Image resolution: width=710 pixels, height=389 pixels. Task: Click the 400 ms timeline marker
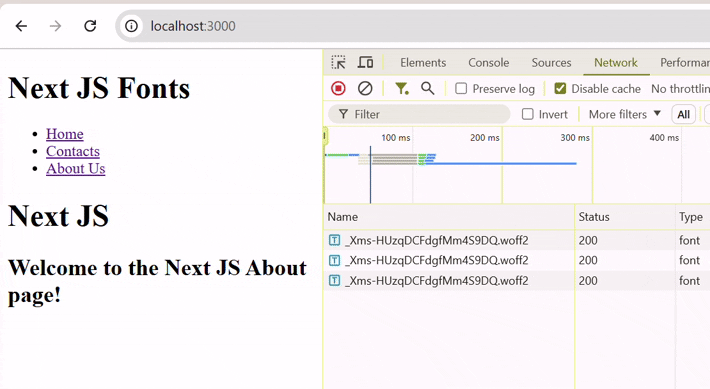tap(664, 138)
